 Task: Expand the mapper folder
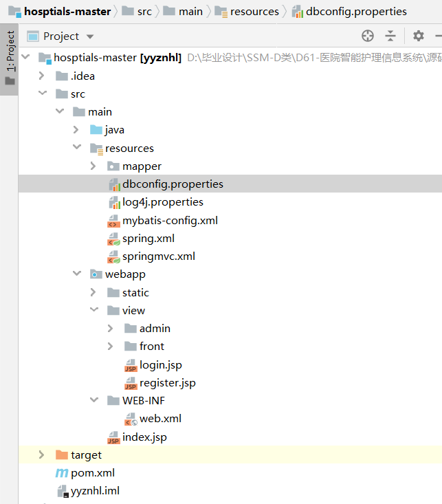coord(93,166)
